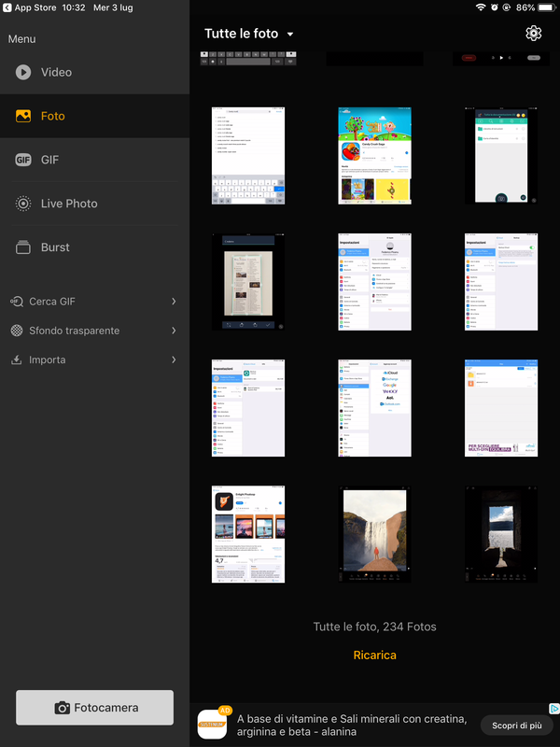
Task: Tap the battery status icon
Action: click(x=547, y=7)
